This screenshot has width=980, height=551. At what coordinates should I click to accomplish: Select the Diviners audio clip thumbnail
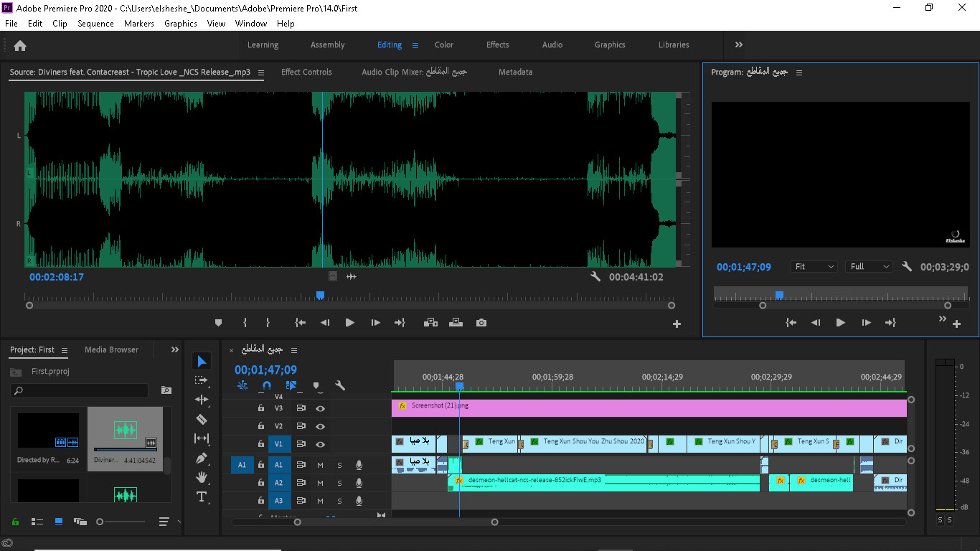pos(127,430)
